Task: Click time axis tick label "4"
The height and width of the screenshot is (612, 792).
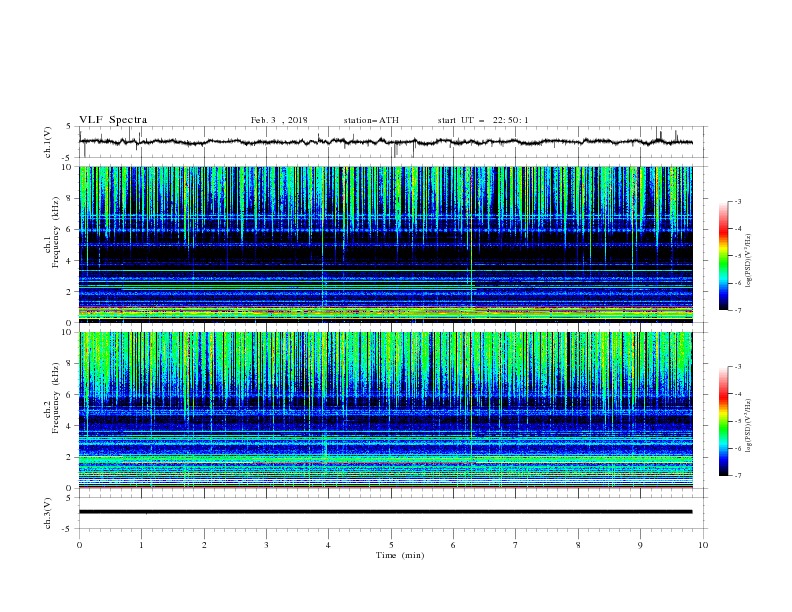Action: click(328, 545)
